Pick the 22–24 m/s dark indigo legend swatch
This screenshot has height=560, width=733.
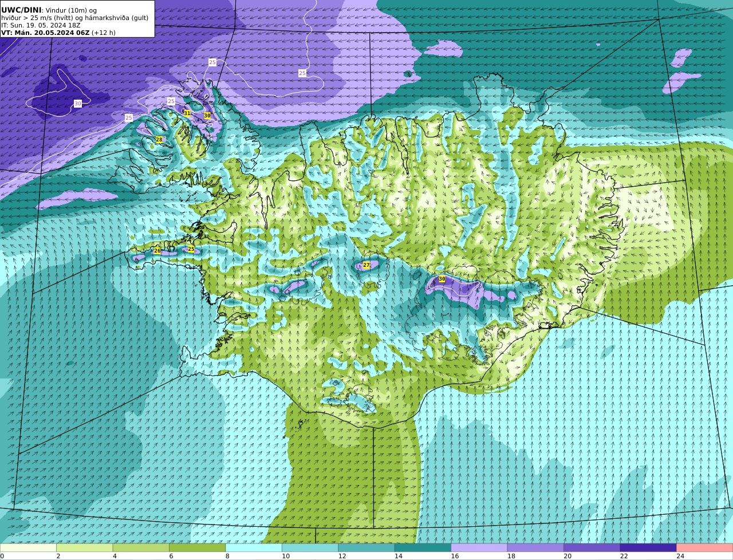tap(648, 547)
